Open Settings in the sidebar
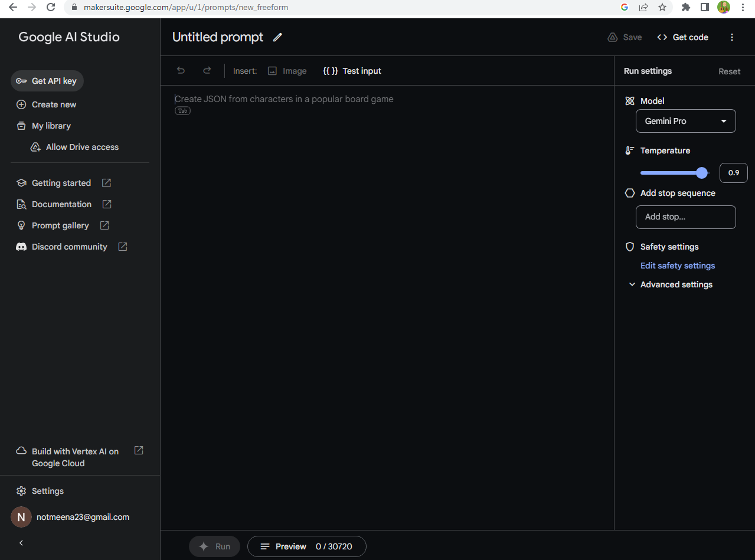The height and width of the screenshot is (560, 755). tap(40, 491)
